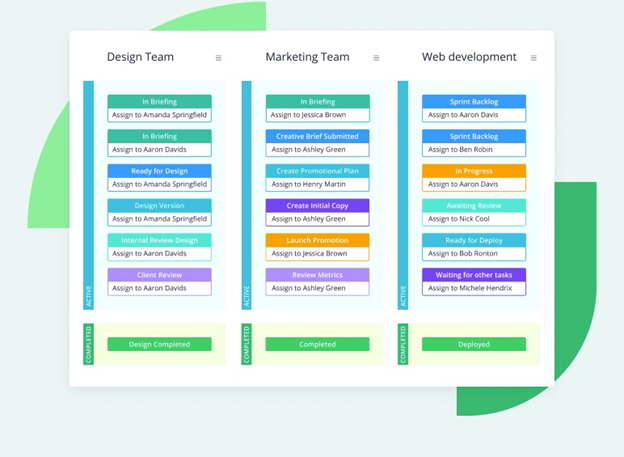Viewport: 624px width, 457px height.
Task: Open In Briefing card for Jessica Brown
Action: click(x=318, y=108)
